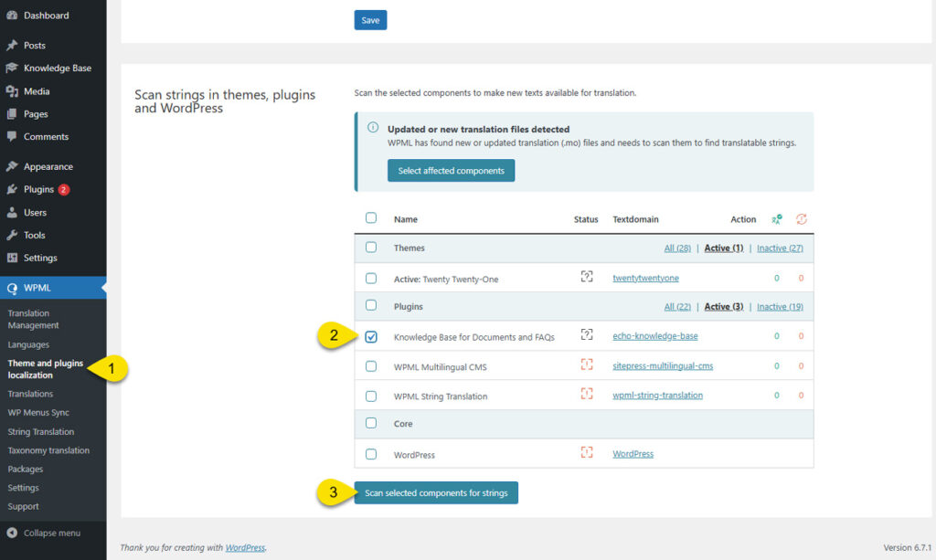Filter plugins by Inactive (19)
The width and height of the screenshot is (936, 560).
780,307
